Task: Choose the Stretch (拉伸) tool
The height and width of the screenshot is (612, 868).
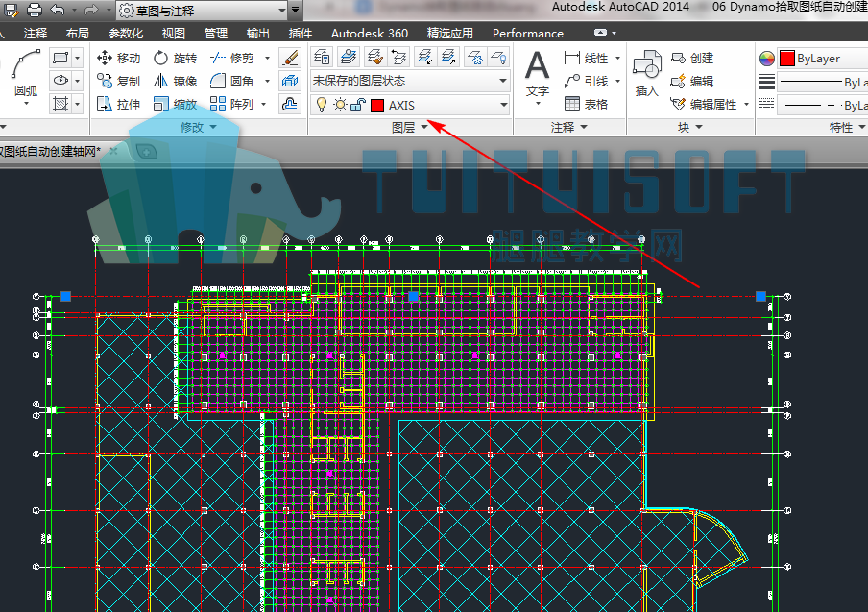Action: pyautogui.click(x=118, y=104)
